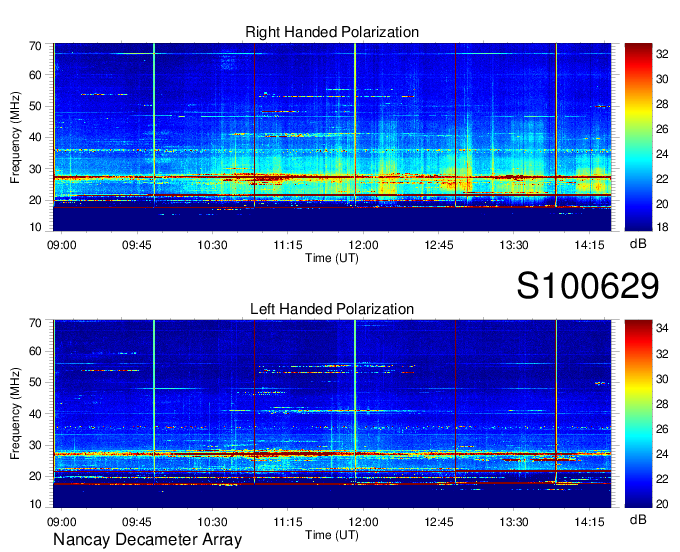Click the '09:45' tick on Left Handed time axis

[x=137, y=522]
